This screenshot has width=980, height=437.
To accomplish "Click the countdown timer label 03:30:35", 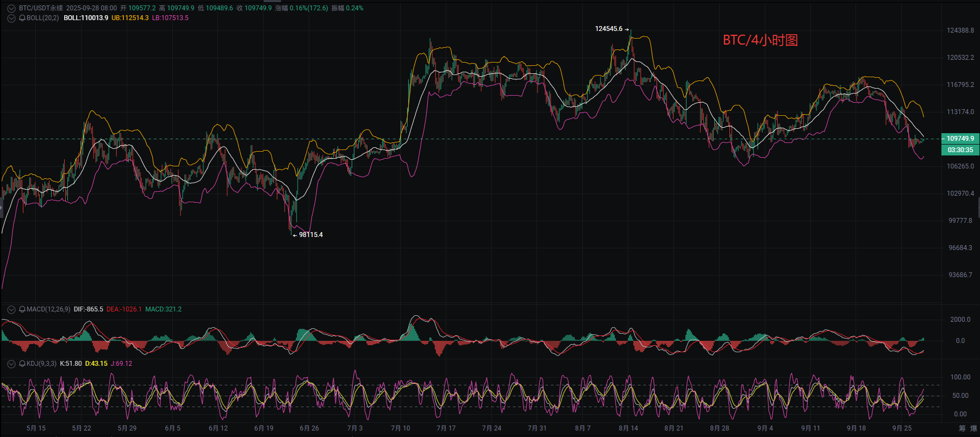I will (x=960, y=150).
